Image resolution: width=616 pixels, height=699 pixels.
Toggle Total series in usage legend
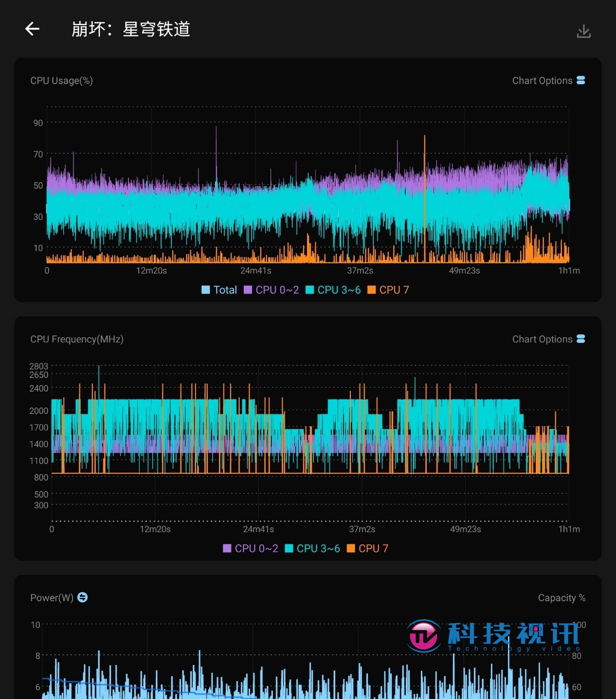(x=219, y=290)
